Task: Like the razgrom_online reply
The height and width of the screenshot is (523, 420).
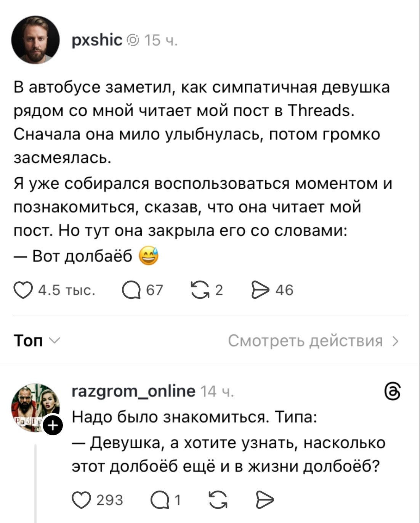Action: click(81, 499)
